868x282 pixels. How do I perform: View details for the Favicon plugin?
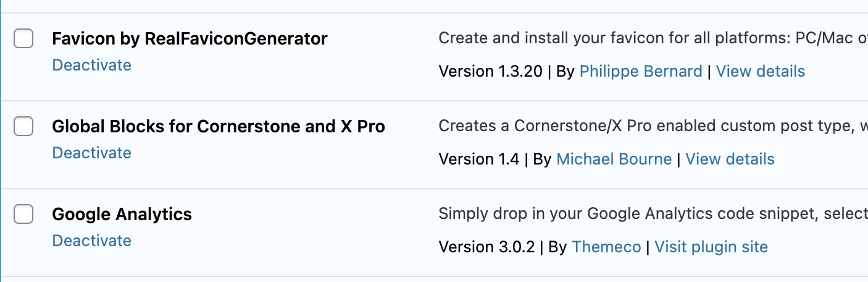coord(760,71)
